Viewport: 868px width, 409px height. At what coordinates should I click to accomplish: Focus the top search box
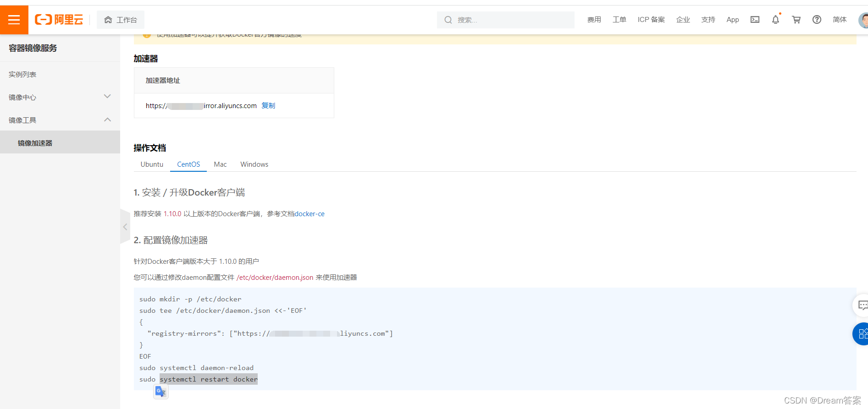tap(506, 20)
